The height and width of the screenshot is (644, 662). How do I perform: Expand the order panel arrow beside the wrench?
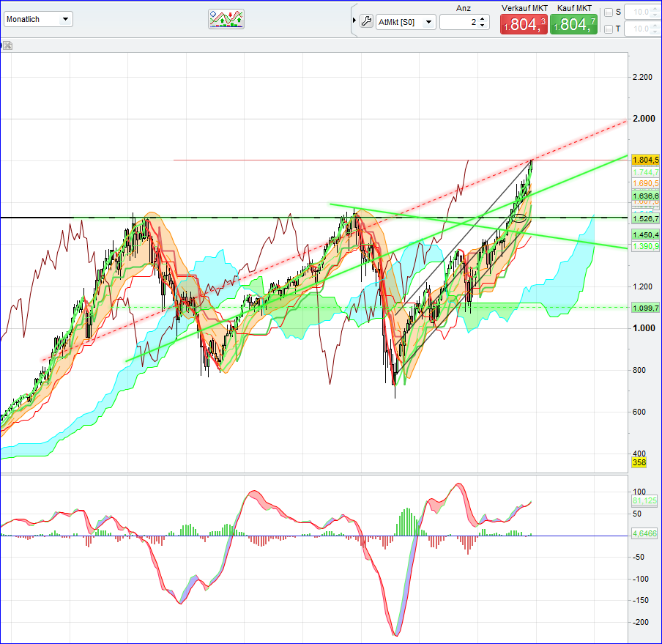click(x=354, y=21)
